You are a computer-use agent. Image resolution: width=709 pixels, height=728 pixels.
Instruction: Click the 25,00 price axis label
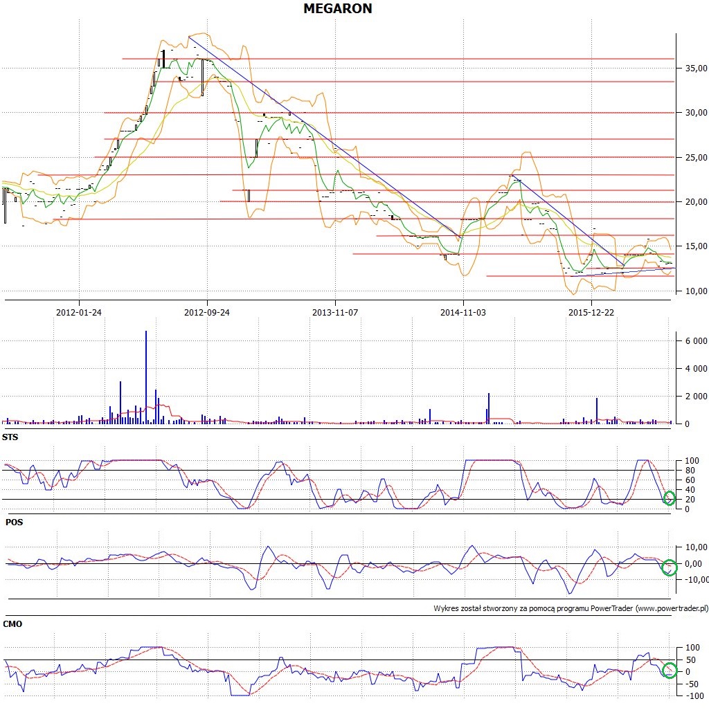coord(697,157)
